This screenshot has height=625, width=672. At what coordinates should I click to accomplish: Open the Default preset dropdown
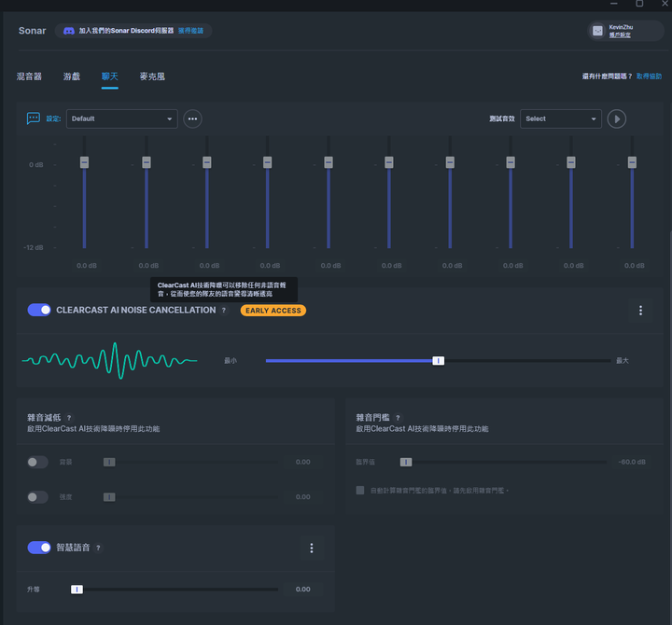tap(122, 118)
